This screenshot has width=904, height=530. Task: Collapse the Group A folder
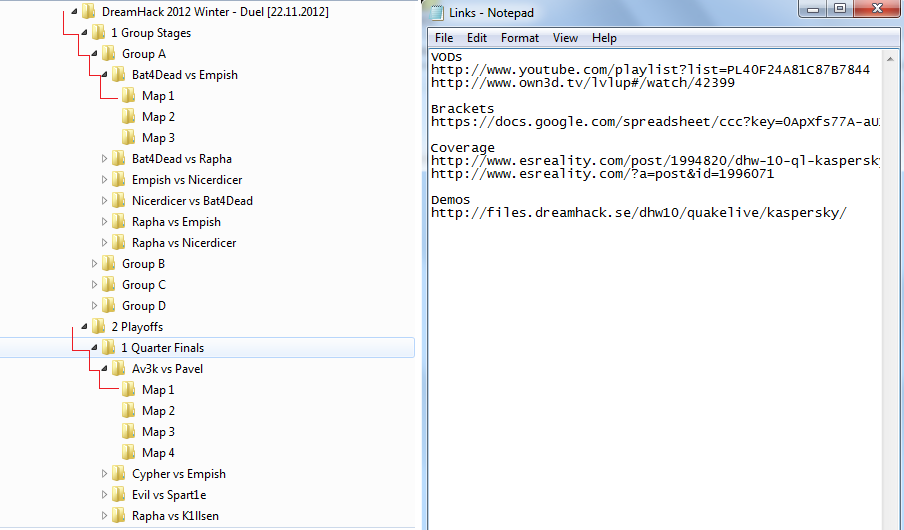point(95,54)
